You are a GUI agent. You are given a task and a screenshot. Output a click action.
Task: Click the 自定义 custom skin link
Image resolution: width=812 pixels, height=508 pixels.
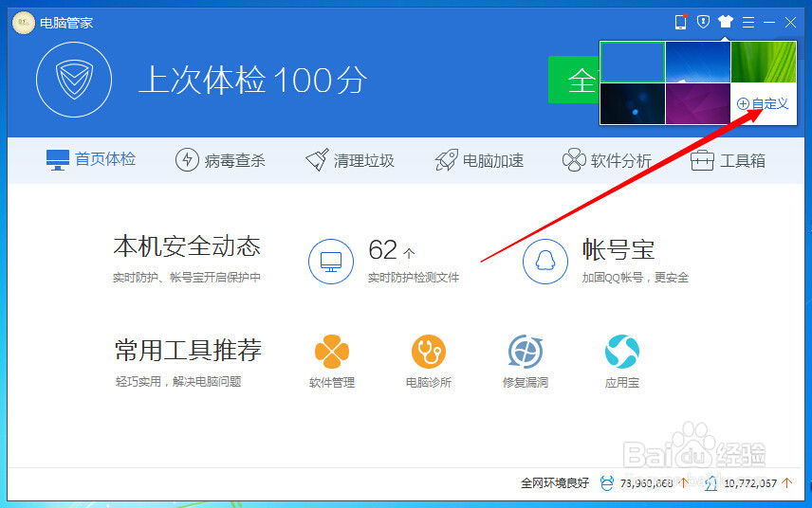[x=763, y=104]
